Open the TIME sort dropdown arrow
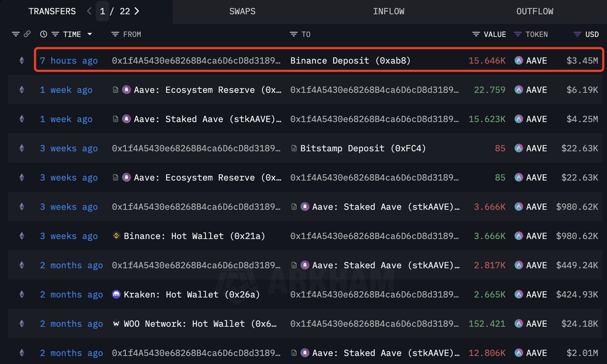 tap(90, 34)
